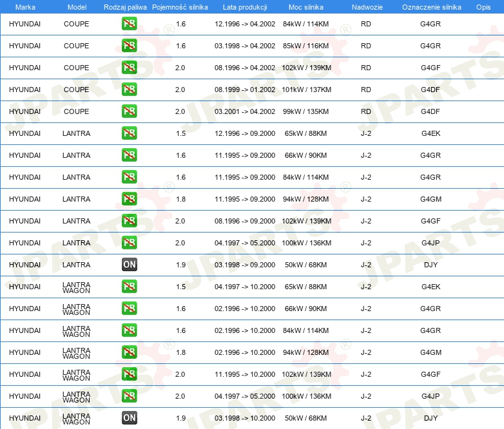Select date range 03.1998 -> 04.2002

click(245, 46)
